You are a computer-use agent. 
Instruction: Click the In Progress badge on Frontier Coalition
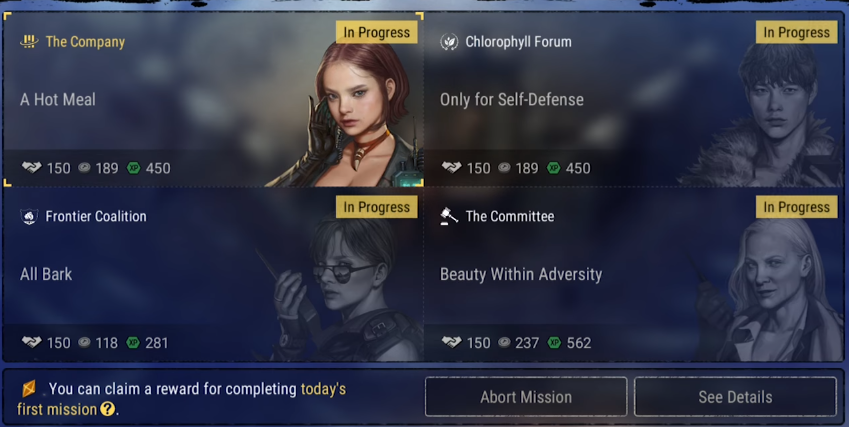click(376, 207)
